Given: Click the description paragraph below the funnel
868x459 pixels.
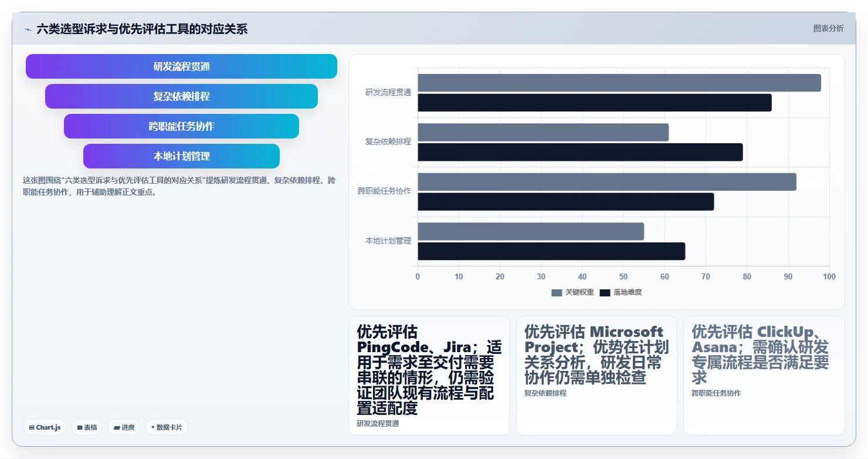Looking at the screenshot, I should (x=179, y=186).
